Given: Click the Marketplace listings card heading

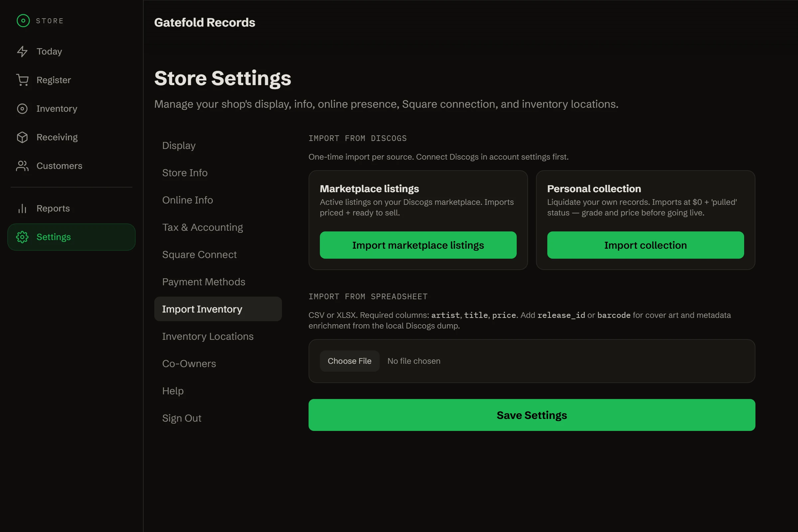Looking at the screenshot, I should pos(369,189).
